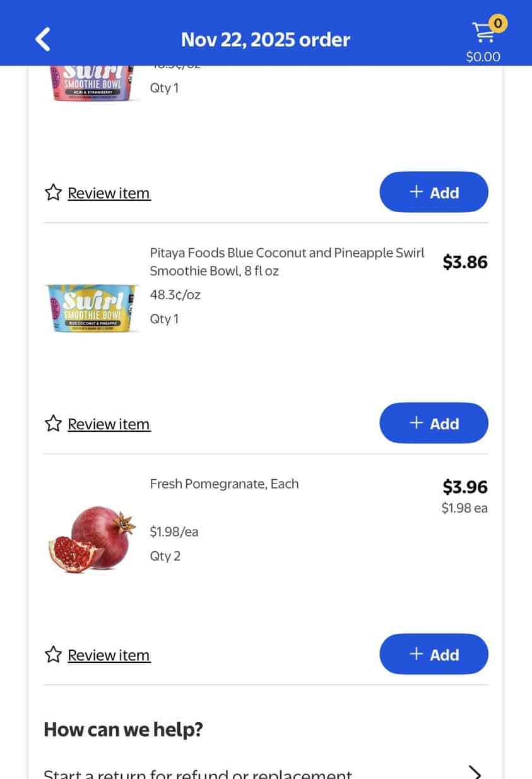Tap star icon for Fresh Pomegranate review
532x779 pixels.
(53, 655)
